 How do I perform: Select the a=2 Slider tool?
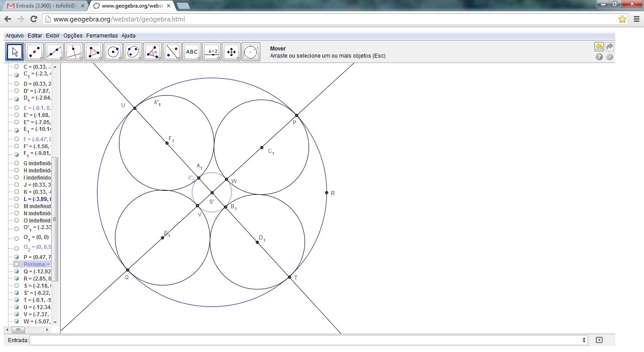click(212, 52)
